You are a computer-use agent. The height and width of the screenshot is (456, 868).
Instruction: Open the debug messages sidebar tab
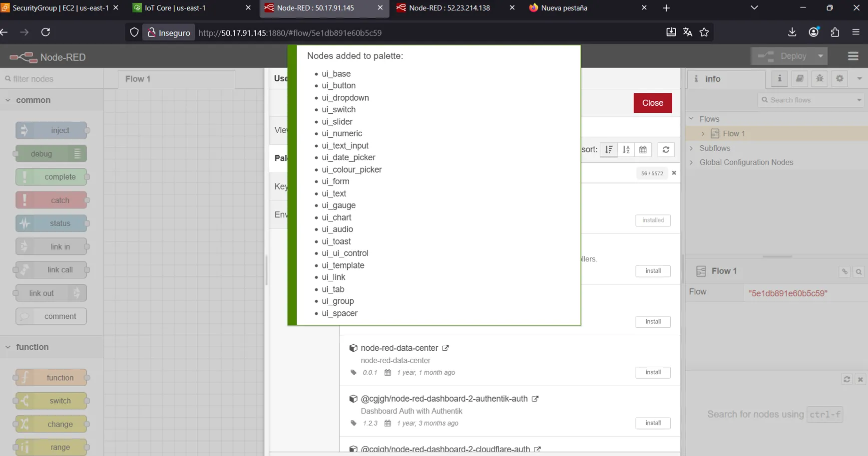pyautogui.click(x=820, y=78)
